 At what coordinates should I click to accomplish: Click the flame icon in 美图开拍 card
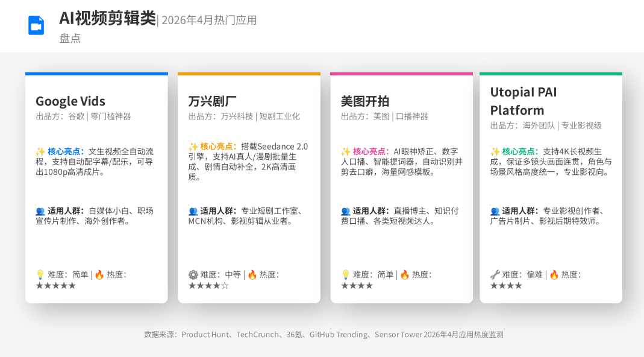405,274
